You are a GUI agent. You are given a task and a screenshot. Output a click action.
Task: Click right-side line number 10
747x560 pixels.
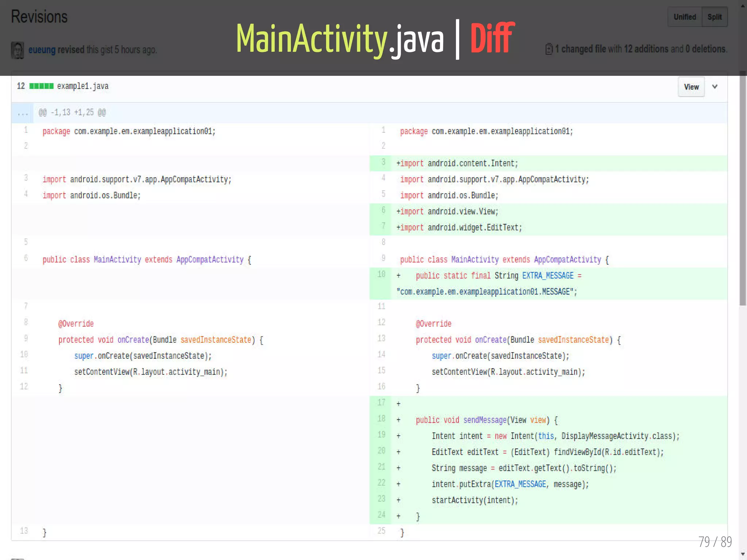381,274
